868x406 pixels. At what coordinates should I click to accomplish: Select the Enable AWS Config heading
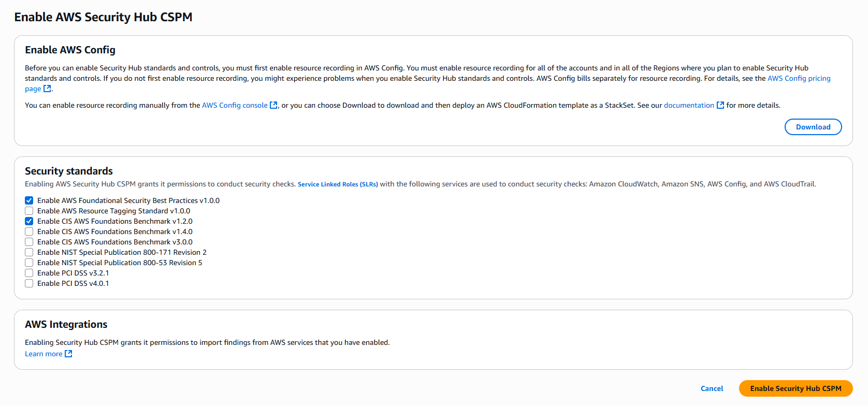(x=70, y=50)
